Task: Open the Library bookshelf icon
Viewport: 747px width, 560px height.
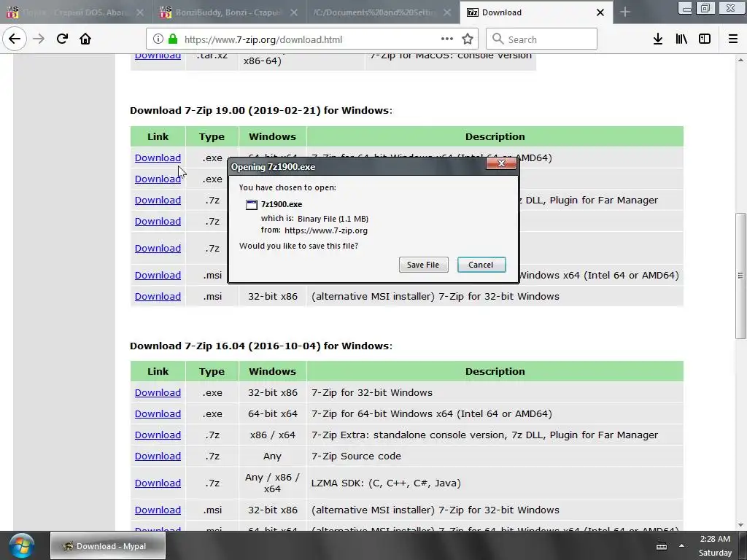Action: click(681, 39)
